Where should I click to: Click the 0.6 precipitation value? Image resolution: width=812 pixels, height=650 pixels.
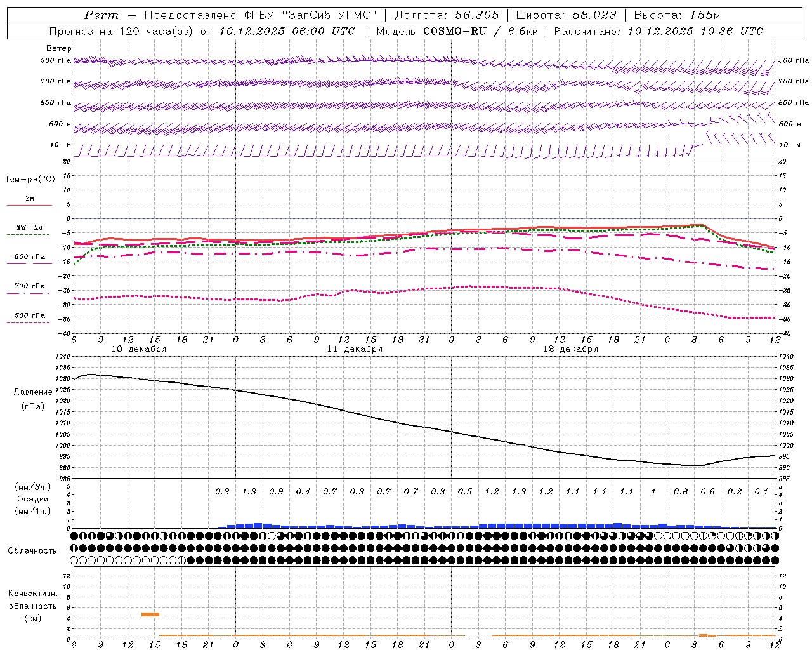(x=707, y=492)
